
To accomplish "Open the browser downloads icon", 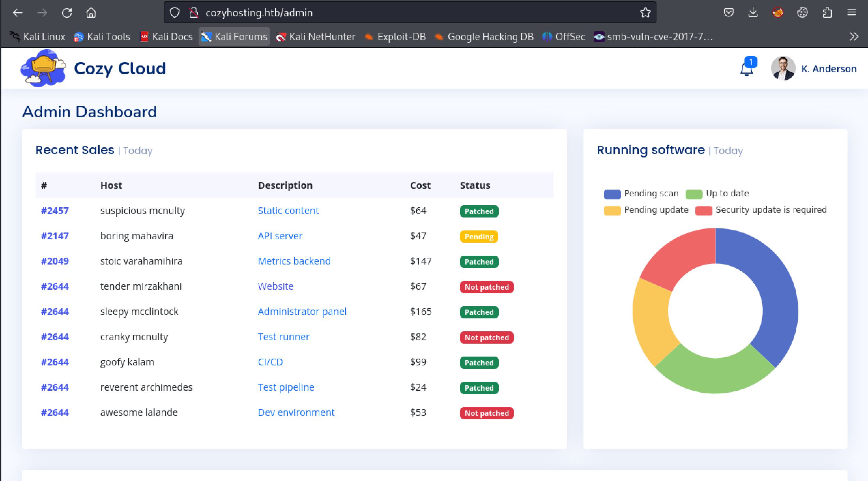I will point(753,13).
